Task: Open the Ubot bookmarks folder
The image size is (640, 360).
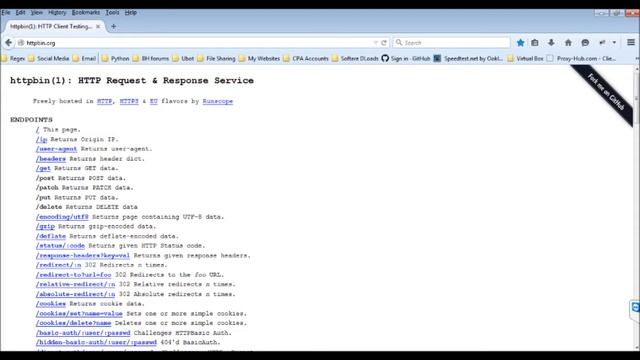Action: click(183, 58)
